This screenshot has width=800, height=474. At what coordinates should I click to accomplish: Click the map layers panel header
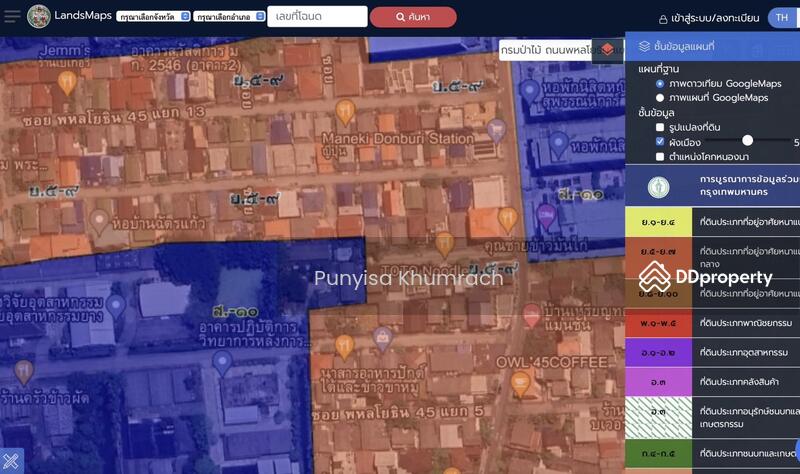710,46
